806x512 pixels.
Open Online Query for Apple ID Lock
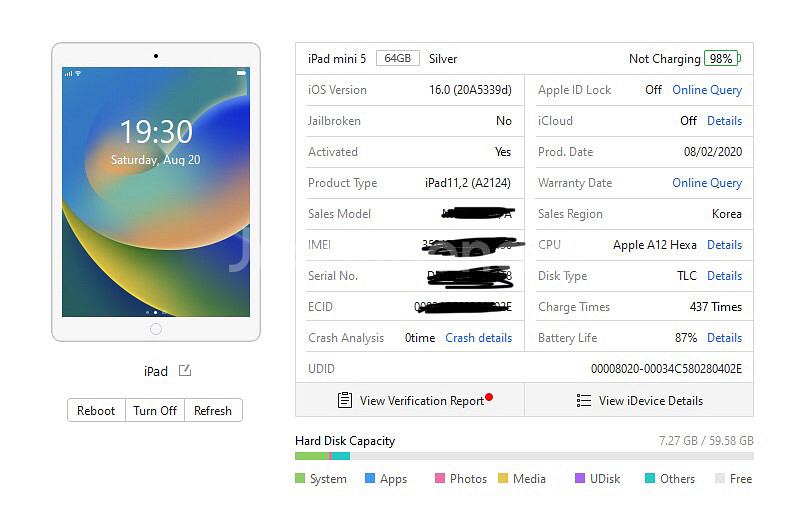(707, 90)
